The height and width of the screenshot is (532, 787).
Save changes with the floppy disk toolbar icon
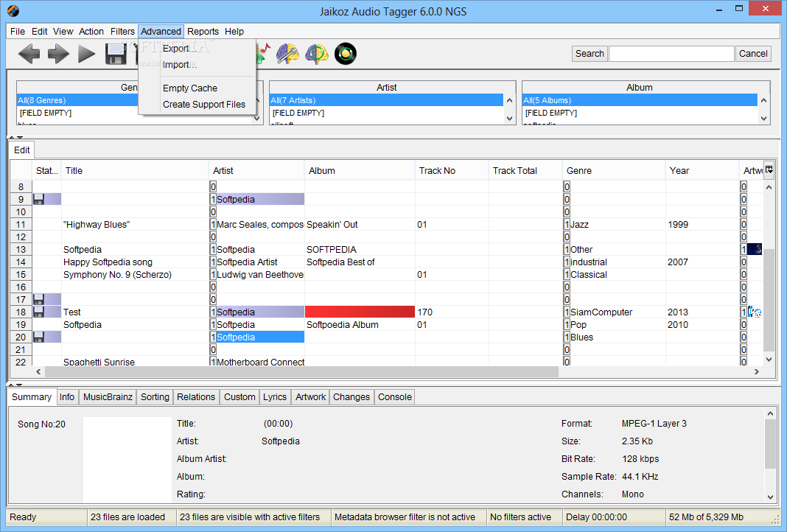click(x=116, y=54)
